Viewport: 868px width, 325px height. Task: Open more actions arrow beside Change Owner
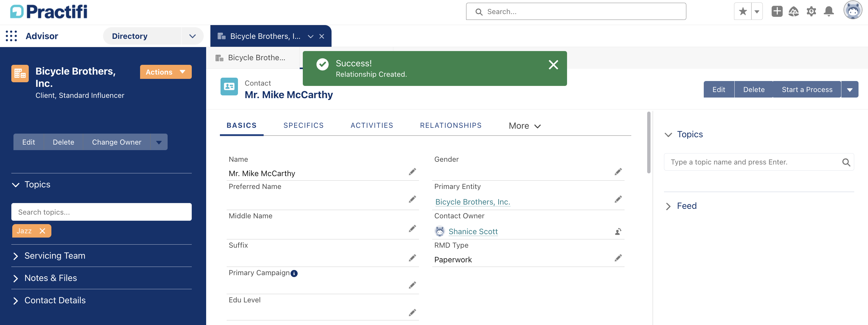(x=159, y=142)
